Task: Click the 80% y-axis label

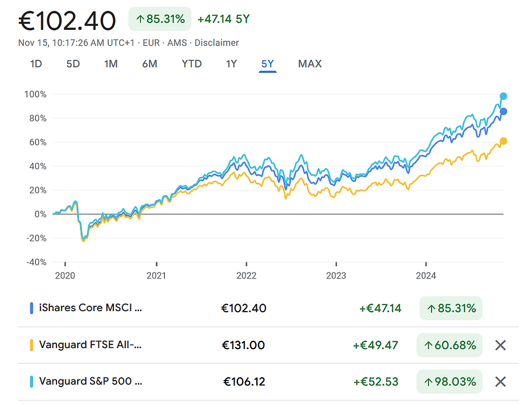Action: (37, 118)
